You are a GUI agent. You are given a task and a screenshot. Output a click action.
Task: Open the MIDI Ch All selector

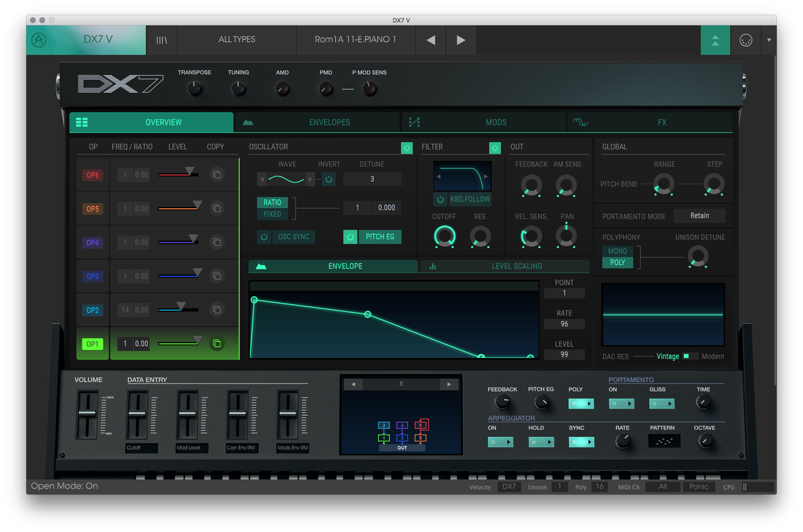[x=662, y=487]
